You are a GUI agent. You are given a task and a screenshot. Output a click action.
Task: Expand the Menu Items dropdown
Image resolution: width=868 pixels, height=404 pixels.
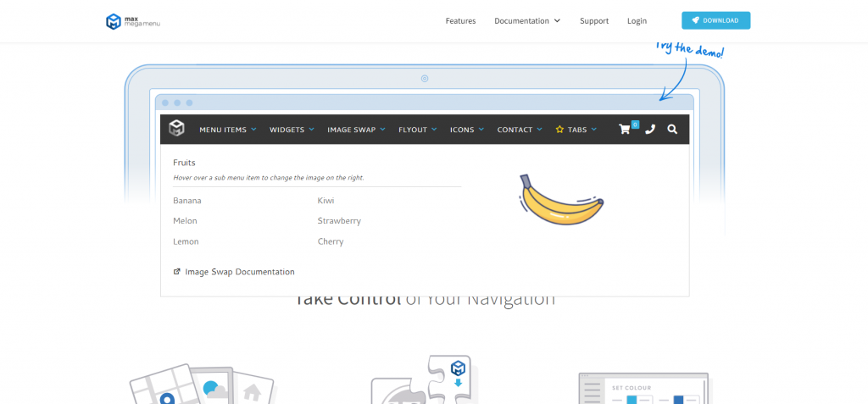click(x=226, y=130)
